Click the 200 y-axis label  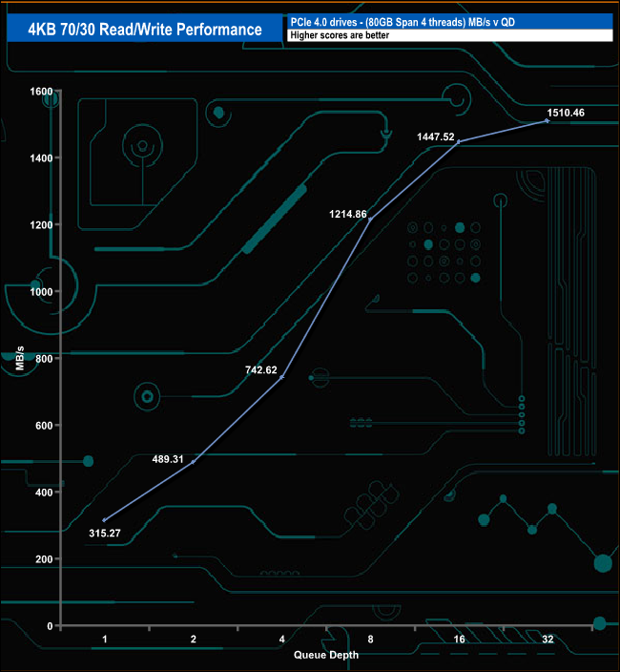[44, 559]
